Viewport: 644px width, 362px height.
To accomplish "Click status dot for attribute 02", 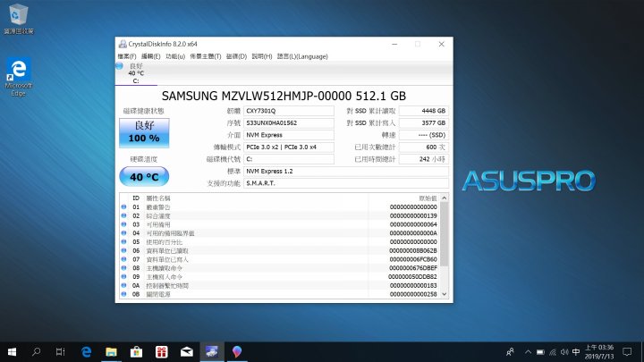I will tap(123, 215).
